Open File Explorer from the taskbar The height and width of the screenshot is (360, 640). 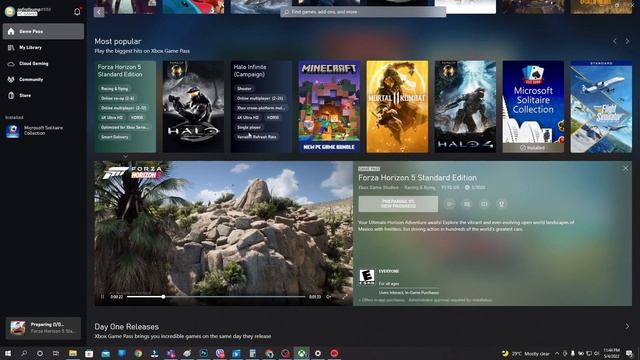point(73,353)
